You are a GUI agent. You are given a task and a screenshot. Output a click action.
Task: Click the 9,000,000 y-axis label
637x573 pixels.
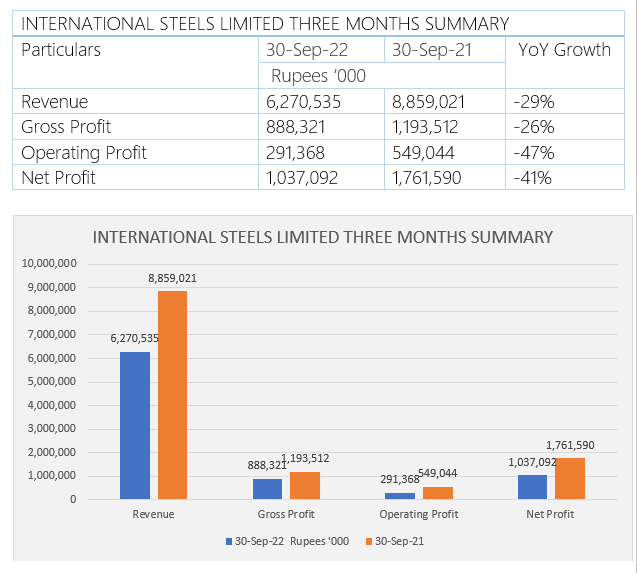(x=52, y=287)
